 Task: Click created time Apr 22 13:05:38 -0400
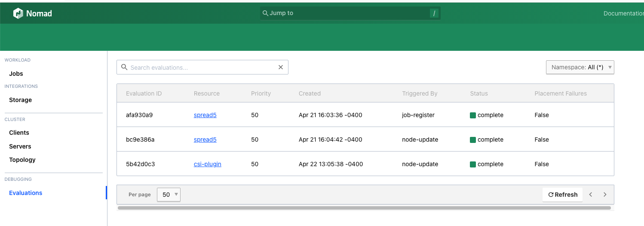point(331,164)
